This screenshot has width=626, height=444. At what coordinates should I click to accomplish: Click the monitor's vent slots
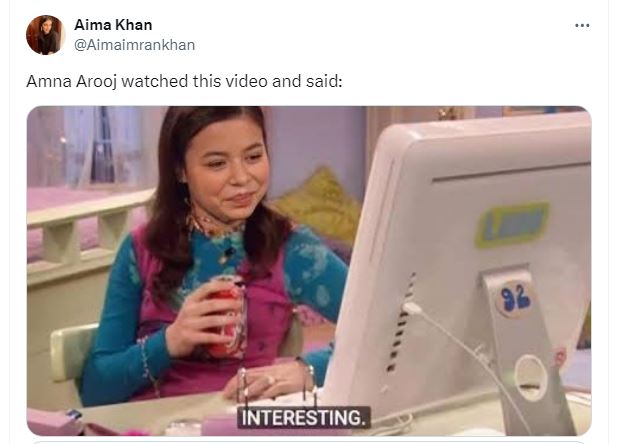click(400, 323)
